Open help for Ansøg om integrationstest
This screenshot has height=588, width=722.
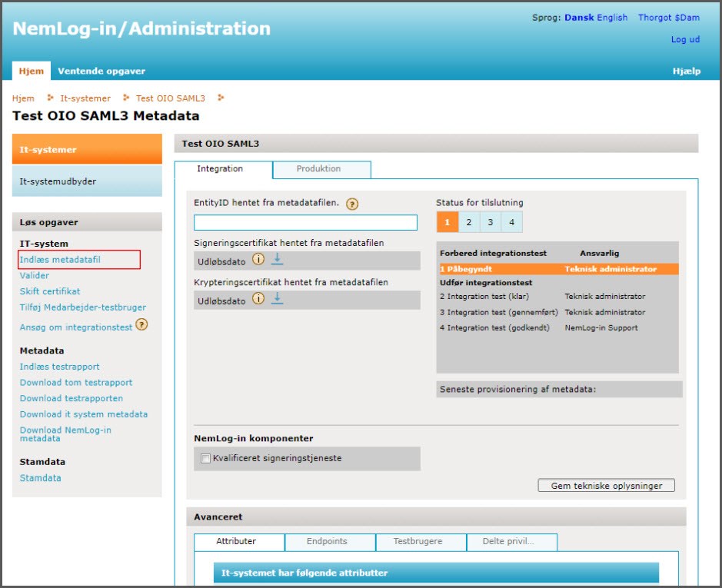tap(141, 324)
